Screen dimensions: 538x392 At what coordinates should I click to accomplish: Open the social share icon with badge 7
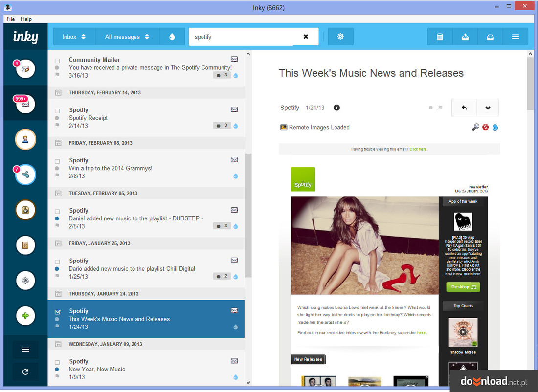click(x=25, y=174)
